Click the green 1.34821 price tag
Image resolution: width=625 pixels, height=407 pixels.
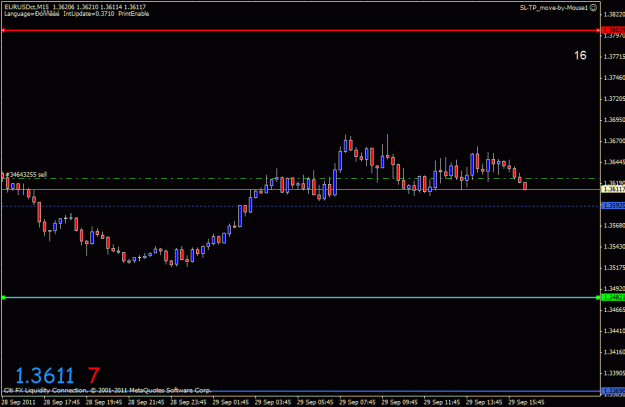click(x=613, y=297)
